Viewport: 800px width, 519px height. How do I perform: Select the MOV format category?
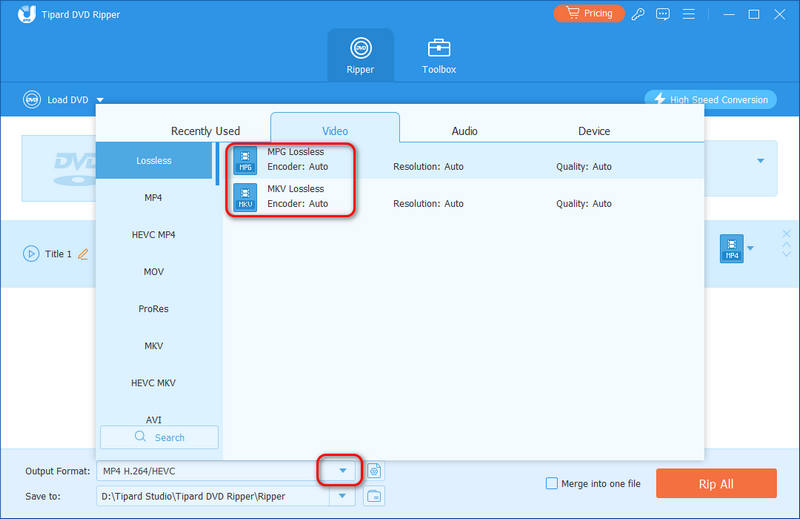tap(153, 271)
